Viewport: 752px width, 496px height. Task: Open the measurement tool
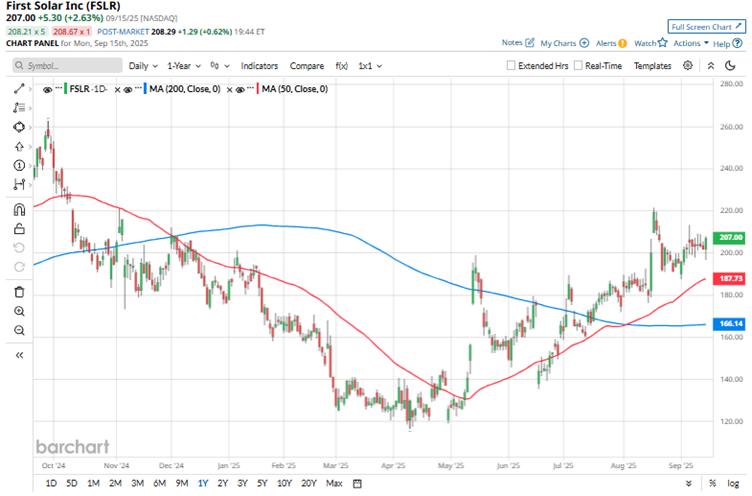point(19,184)
